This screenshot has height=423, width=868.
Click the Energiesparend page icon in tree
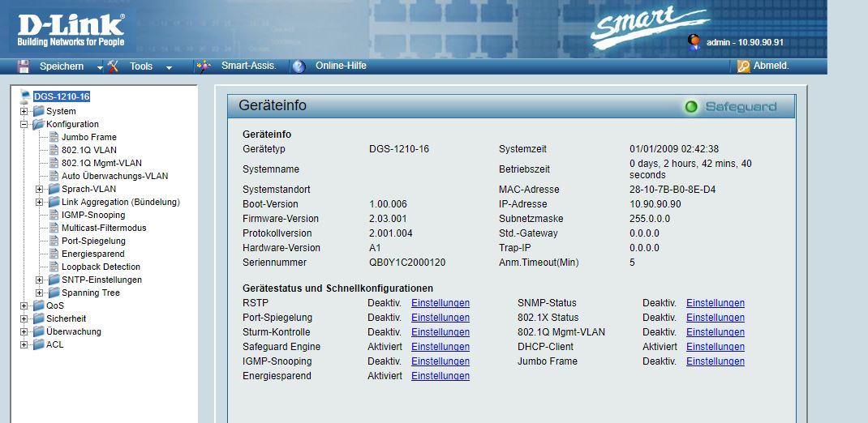click(x=54, y=254)
